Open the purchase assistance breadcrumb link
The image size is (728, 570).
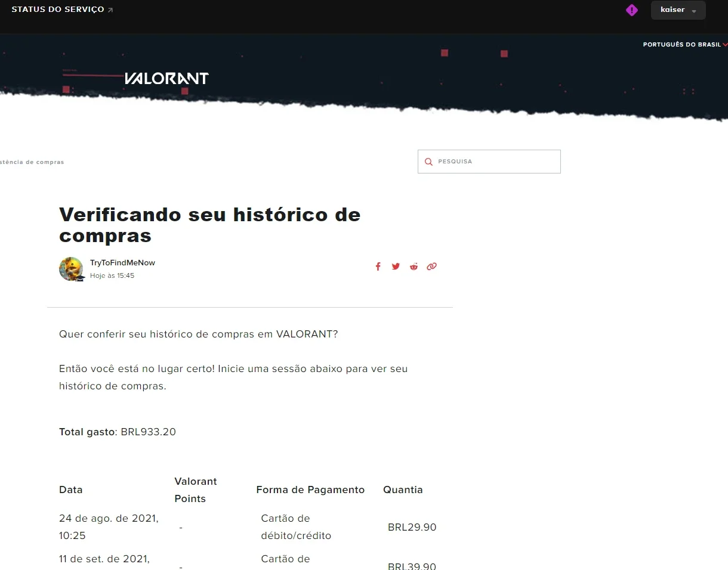pyautogui.click(x=32, y=162)
